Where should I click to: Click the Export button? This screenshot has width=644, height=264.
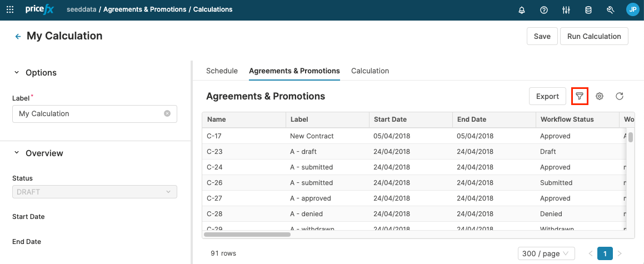(x=547, y=96)
